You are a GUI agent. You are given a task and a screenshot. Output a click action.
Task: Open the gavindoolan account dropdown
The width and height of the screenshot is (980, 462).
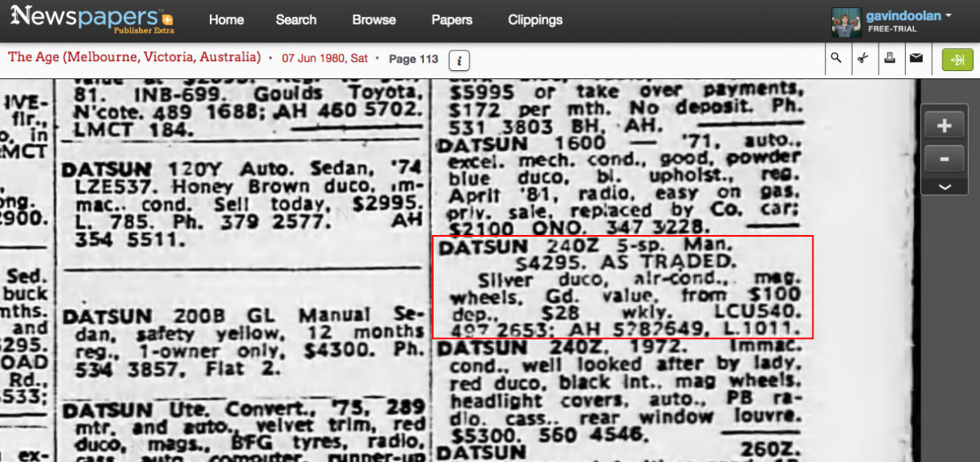(x=908, y=16)
